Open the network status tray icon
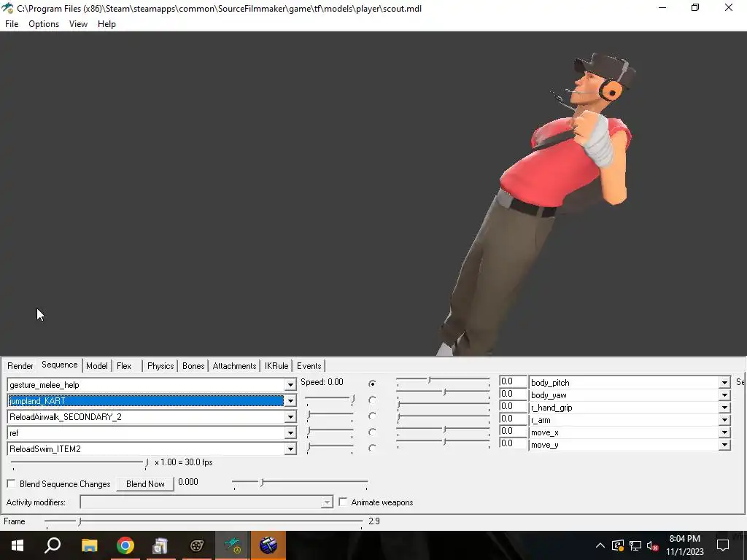This screenshot has width=747, height=560. click(x=635, y=545)
